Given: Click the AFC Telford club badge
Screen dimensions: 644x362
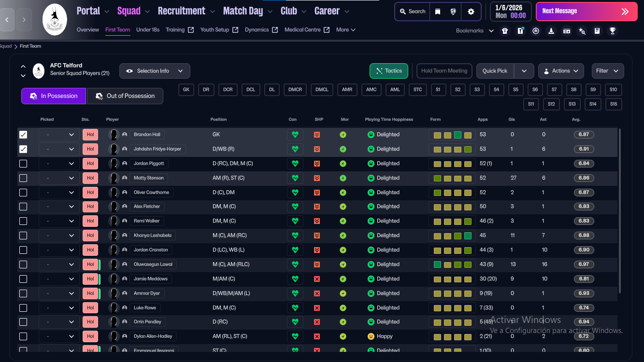Looking at the screenshot, I should (x=55, y=19).
